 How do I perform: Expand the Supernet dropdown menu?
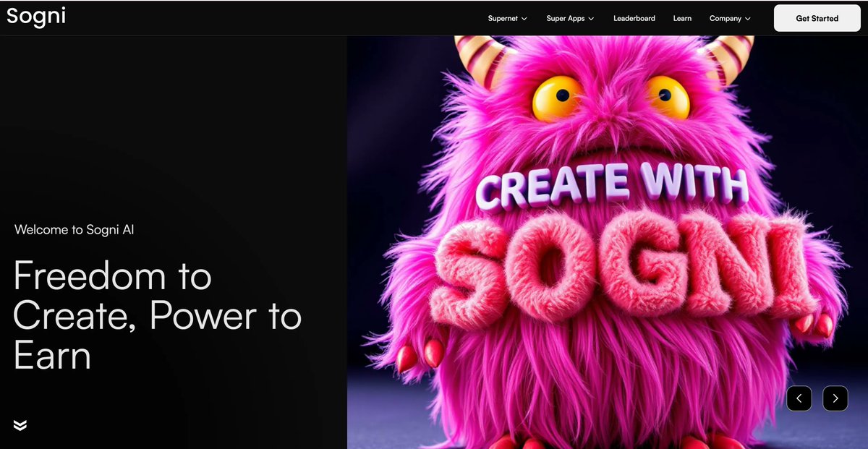[507, 18]
